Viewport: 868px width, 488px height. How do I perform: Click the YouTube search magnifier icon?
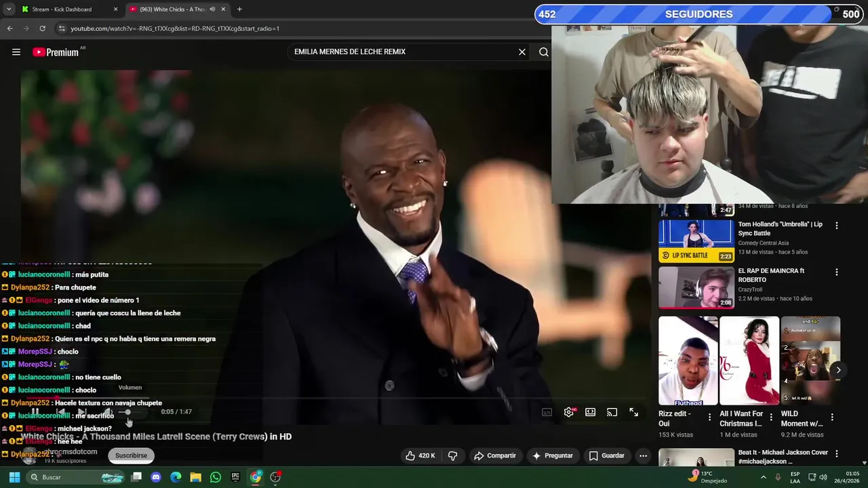click(x=544, y=52)
